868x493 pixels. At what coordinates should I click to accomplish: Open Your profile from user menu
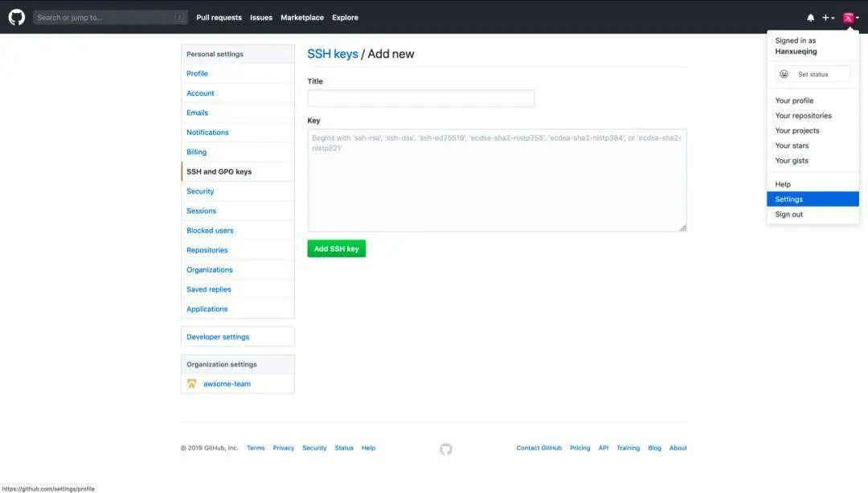pyautogui.click(x=813, y=101)
